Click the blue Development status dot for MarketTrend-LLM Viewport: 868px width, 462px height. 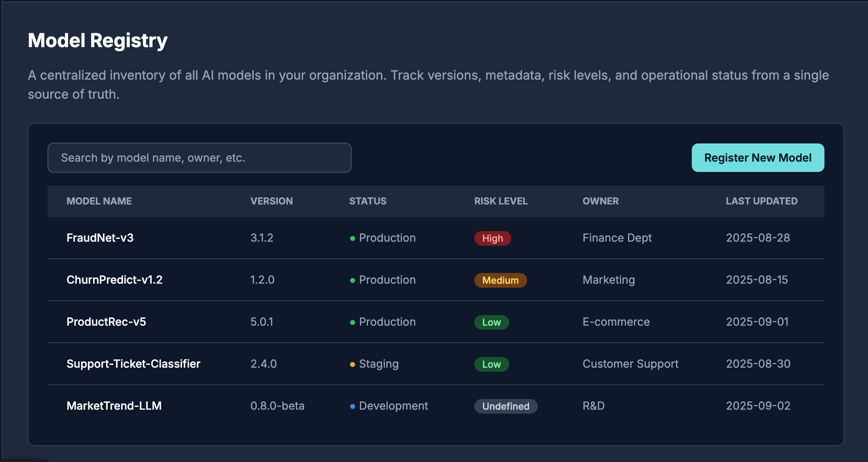coord(352,406)
